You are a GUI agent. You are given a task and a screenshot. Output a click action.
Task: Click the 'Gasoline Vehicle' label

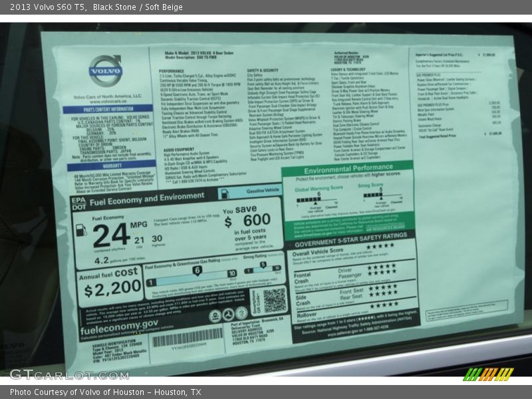[263, 191]
